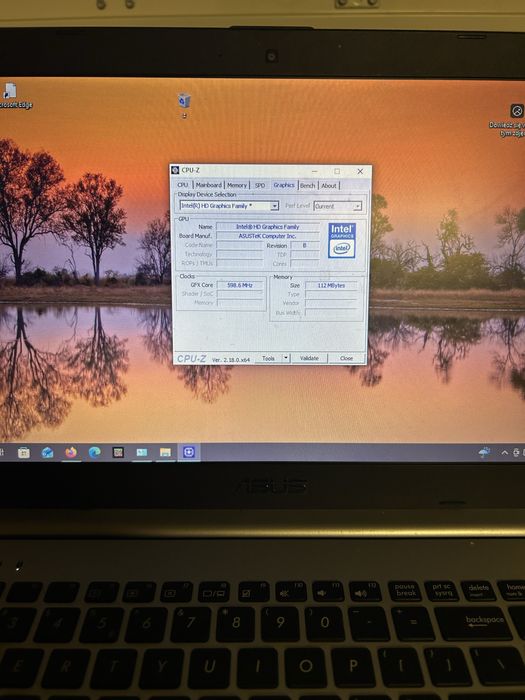Click the Tools button
Screen dimensions: 525x700
tap(268, 358)
